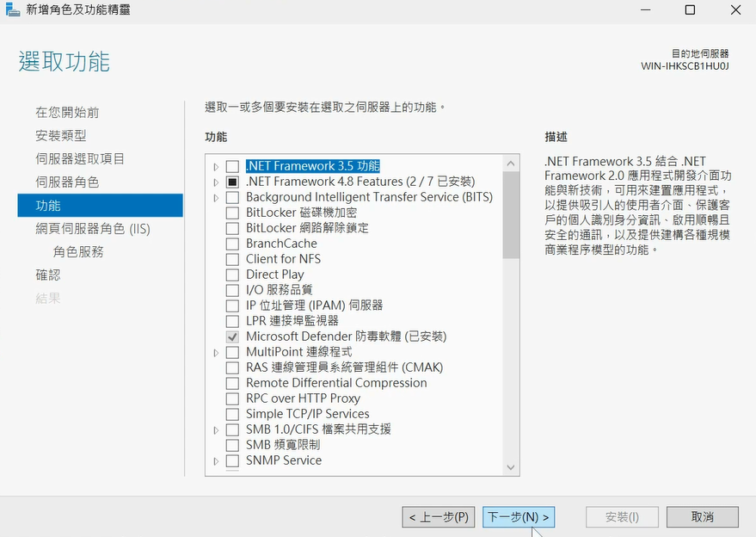Expand the .NET Framework 4.8 Features node
The height and width of the screenshot is (537, 756).
(x=216, y=182)
